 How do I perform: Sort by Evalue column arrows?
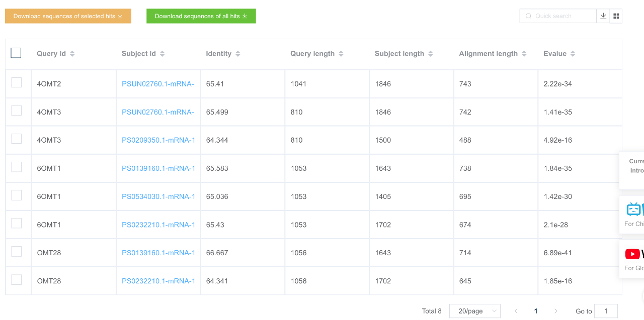[x=573, y=54]
